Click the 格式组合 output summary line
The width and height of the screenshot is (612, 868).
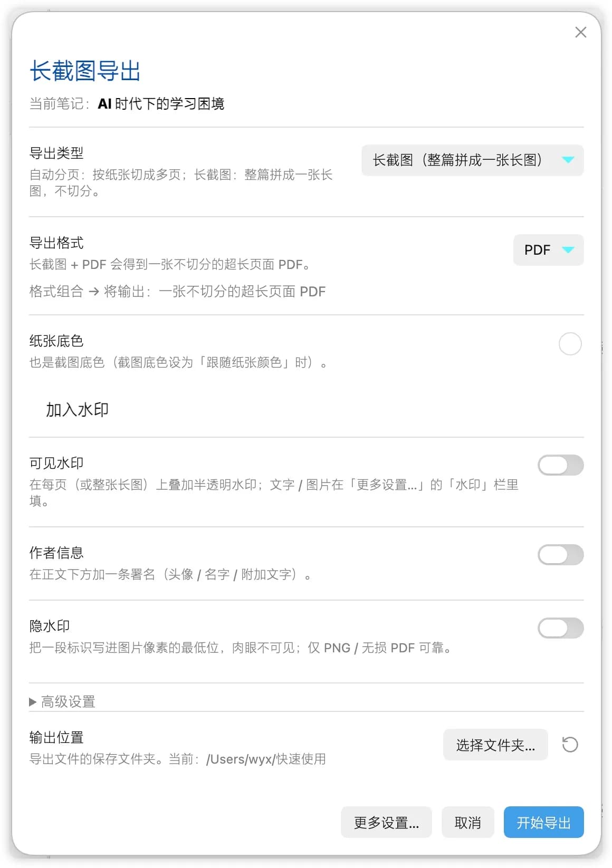pyautogui.click(x=177, y=292)
